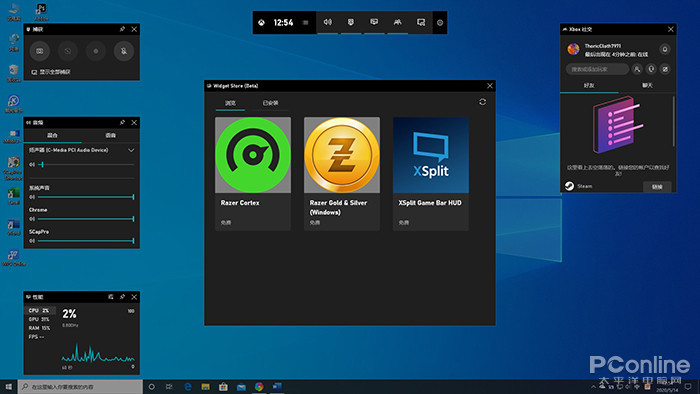Switch to the Voice tab in Audio widget

click(110, 135)
